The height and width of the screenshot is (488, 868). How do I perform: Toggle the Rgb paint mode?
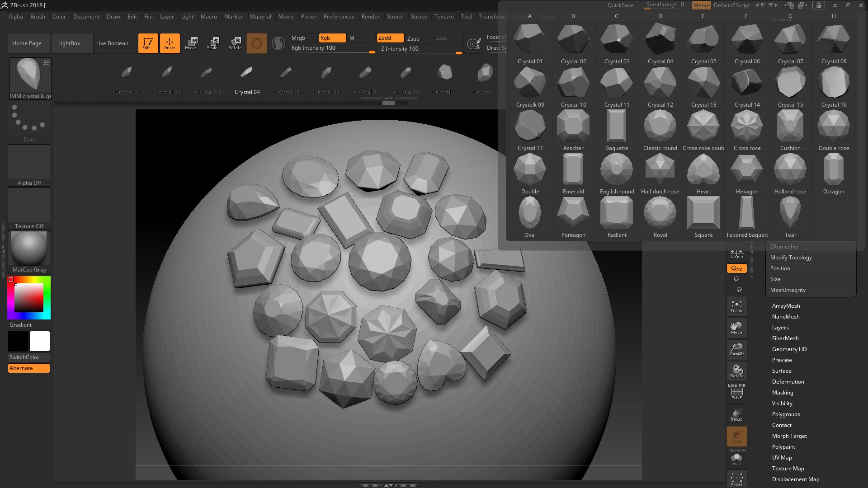(332, 38)
